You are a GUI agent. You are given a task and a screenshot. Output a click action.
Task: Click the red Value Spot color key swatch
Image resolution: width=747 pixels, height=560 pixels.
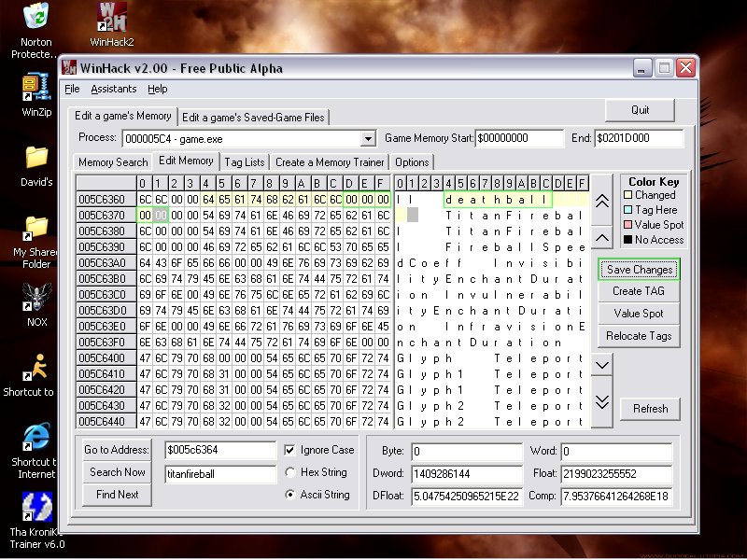click(x=627, y=224)
